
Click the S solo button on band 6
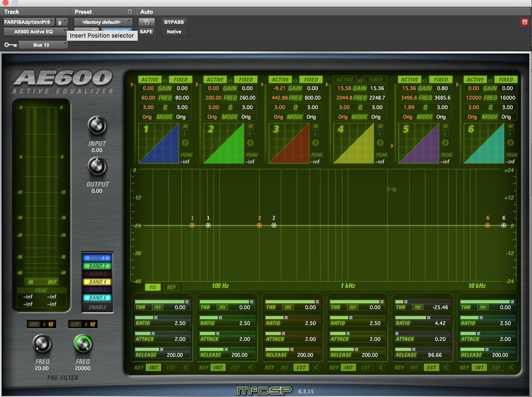click(511, 143)
